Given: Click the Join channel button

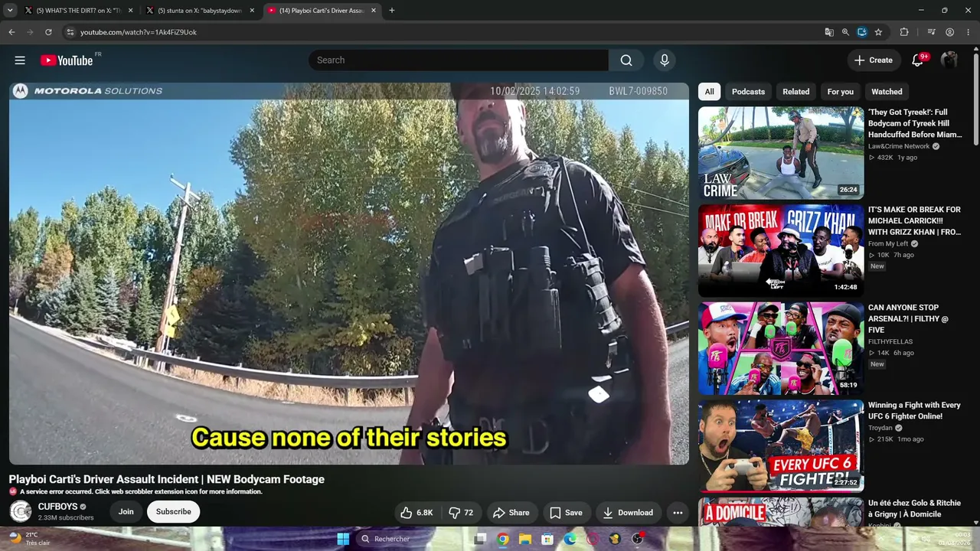Looking at the screenshot, I should (x=126, y=512).
